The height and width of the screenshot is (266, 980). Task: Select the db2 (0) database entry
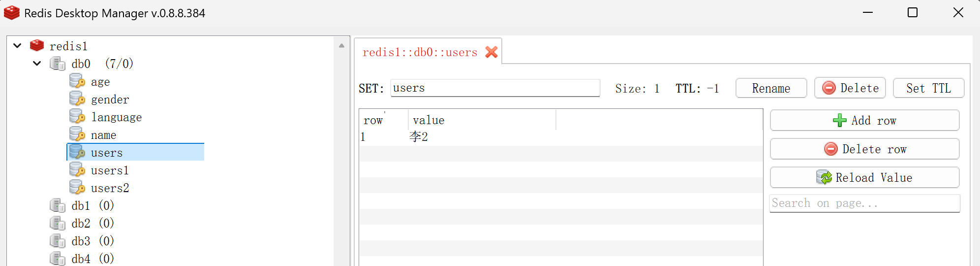point(92,223)
